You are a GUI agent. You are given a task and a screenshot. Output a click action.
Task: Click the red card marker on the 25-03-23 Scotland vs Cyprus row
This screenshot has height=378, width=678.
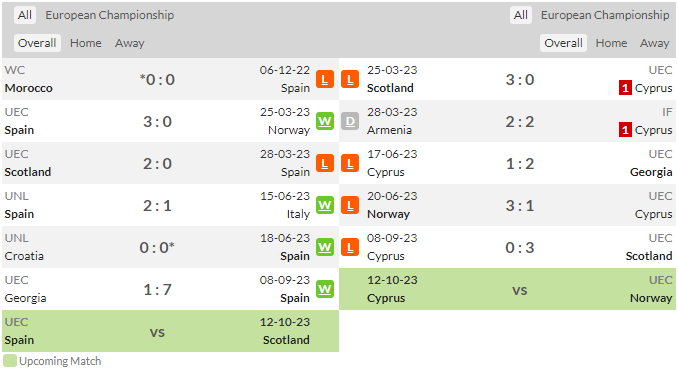click(x=625, y=88)
